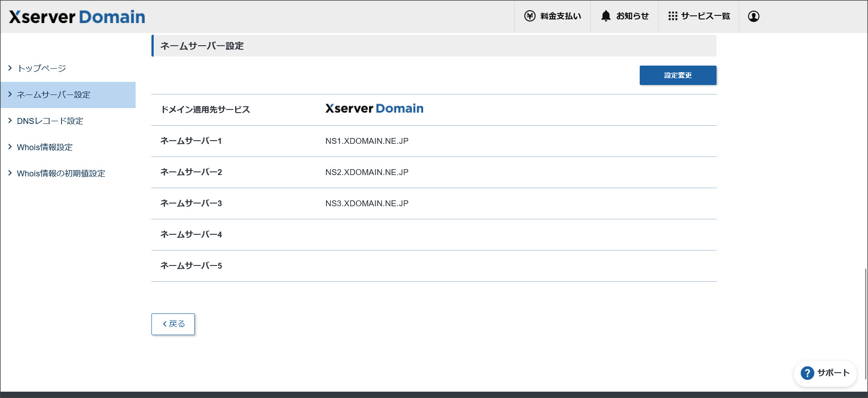Open the user account profile icon
The width and height of the screenshot is (868, 398).
coord(753,16)
